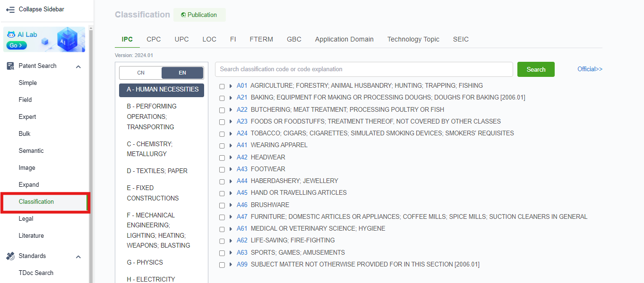Click the Patent Search section icon
This screenshot has width=644, height=283.
[x=10, y=66]
